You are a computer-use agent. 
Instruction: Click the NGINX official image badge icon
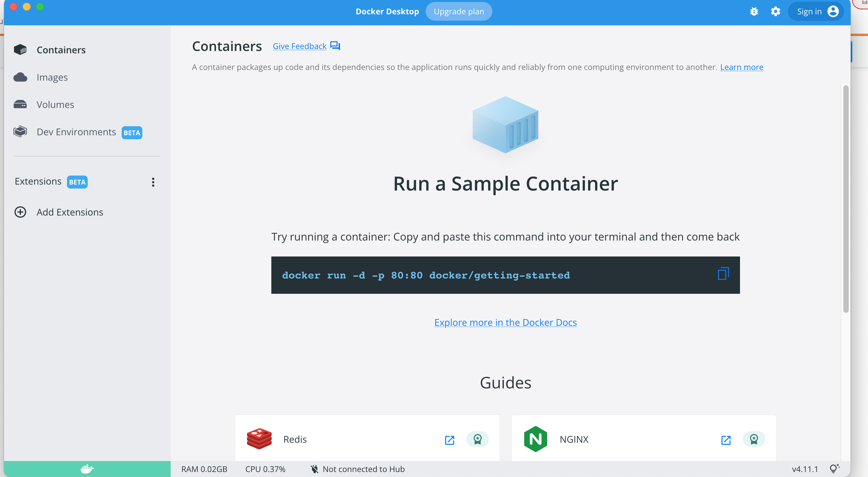(x=753, y=439)
